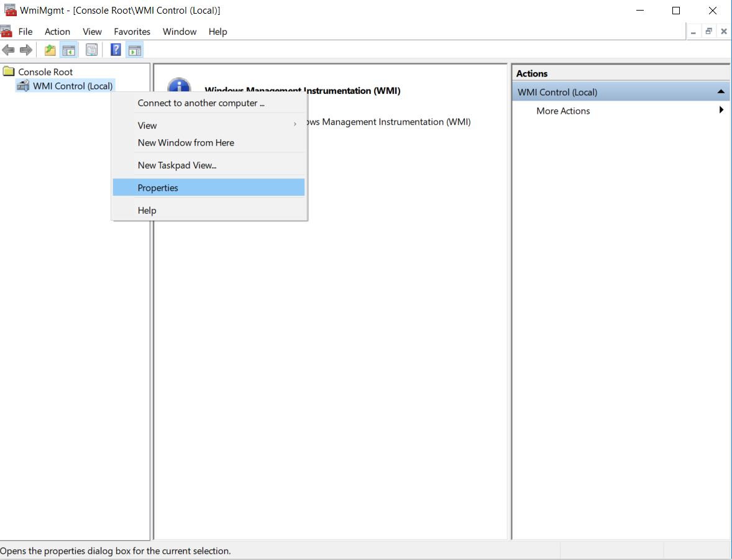The height and width of the screenshot is (560, 732).
Task: Click the blue information icon in center pane
Action: 179,86
